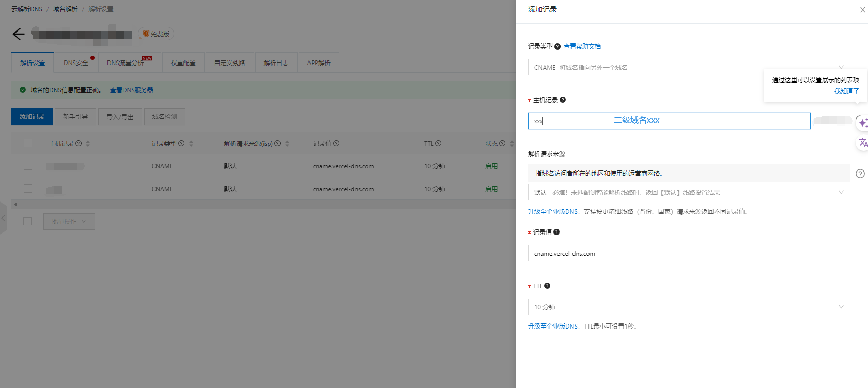Click help icon beside TTL form label
The width and height of the screenshot is (868, 388).
[x=547, y=286]
